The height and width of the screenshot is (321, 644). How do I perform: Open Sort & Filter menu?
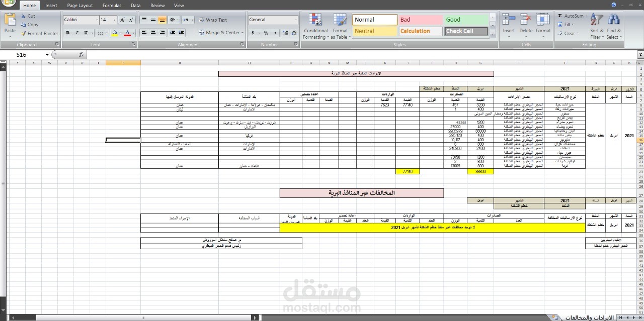pyautogui.click(x=596, y=27)
